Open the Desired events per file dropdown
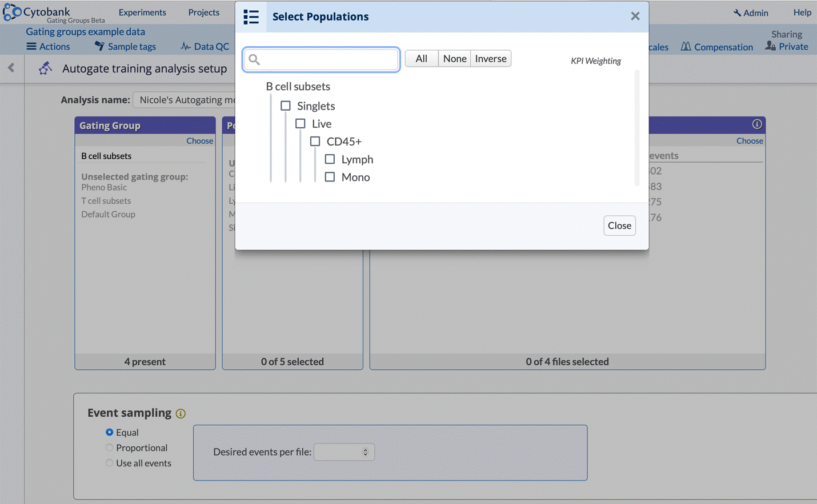This screenshot has width=817, height=504. point(344,452)
